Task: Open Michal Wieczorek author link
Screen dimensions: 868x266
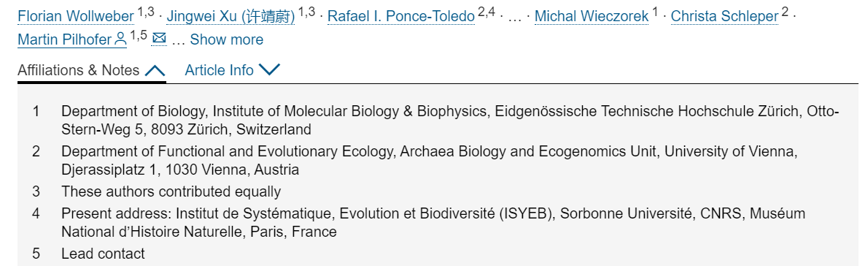Action: tap(592, 17)
